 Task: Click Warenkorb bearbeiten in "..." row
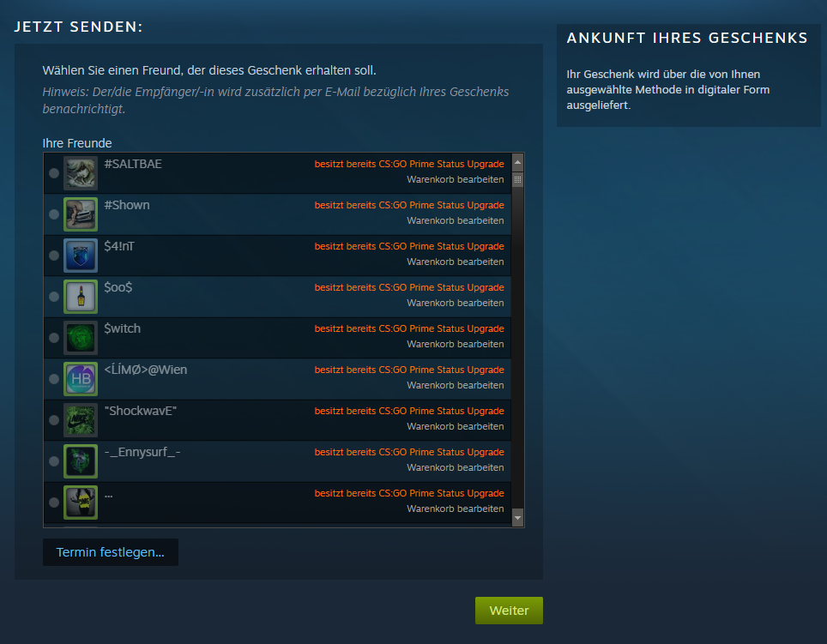[x=456, y=509]
